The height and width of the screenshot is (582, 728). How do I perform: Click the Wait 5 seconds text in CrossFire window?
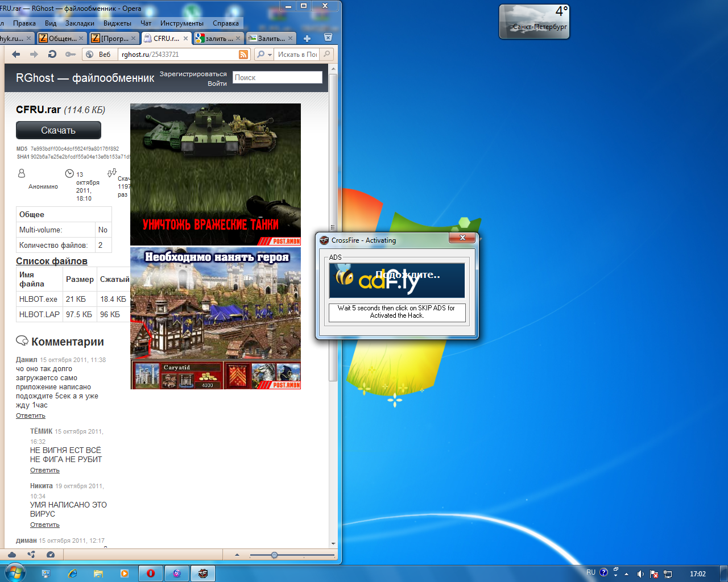pyautogui.click(x=396, y=311)
